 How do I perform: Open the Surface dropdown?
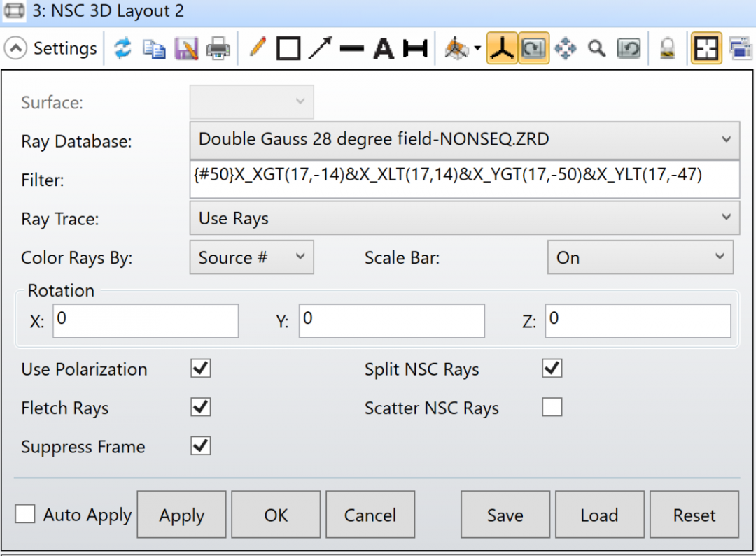(252, 101)
